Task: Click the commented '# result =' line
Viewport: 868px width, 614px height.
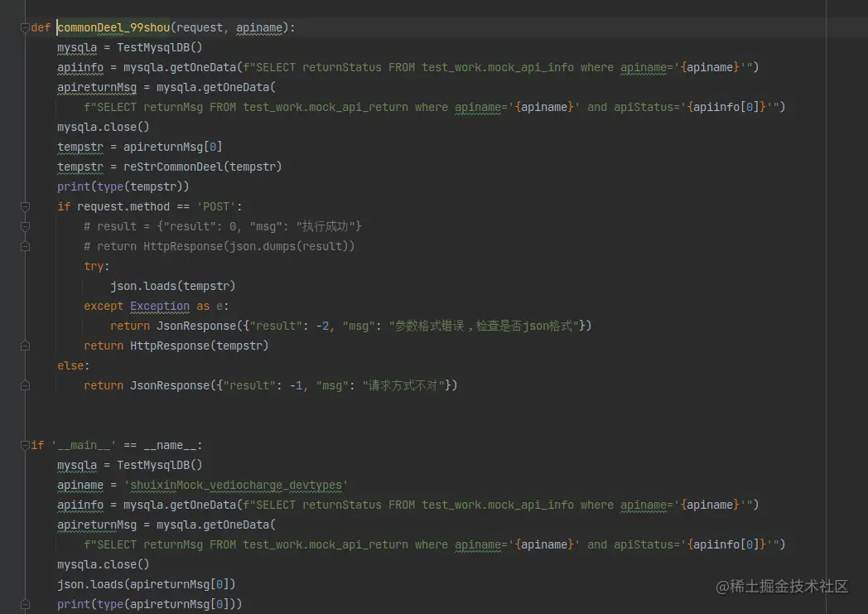Action: pos(223,226)
